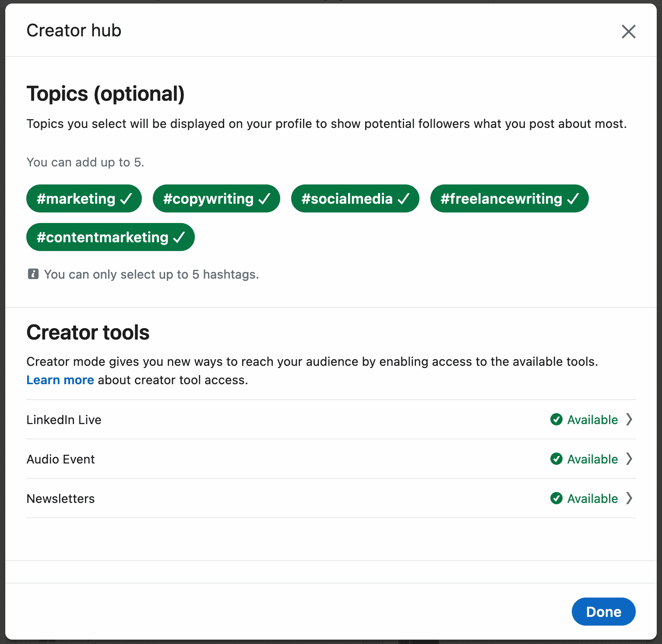Open the Learn more link

coord(60,380)
